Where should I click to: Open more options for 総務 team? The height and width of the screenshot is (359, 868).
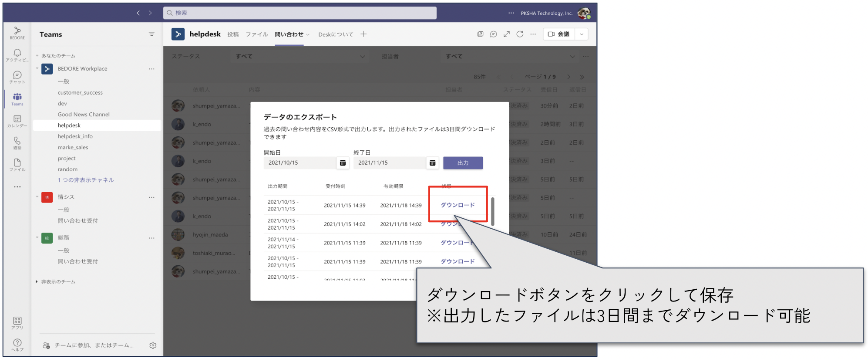pyautogui.click(x=151, y=238)
